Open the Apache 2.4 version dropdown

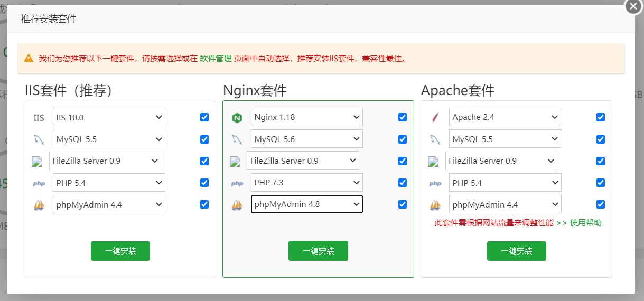pyautogui.click(x=505, y=117)
